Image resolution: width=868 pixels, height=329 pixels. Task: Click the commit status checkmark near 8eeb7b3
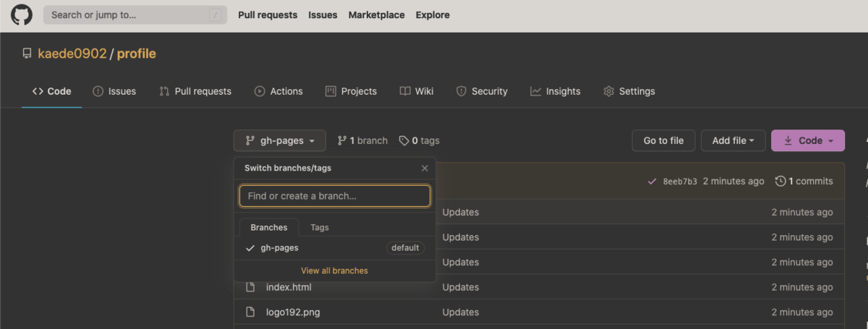point(652,181)
